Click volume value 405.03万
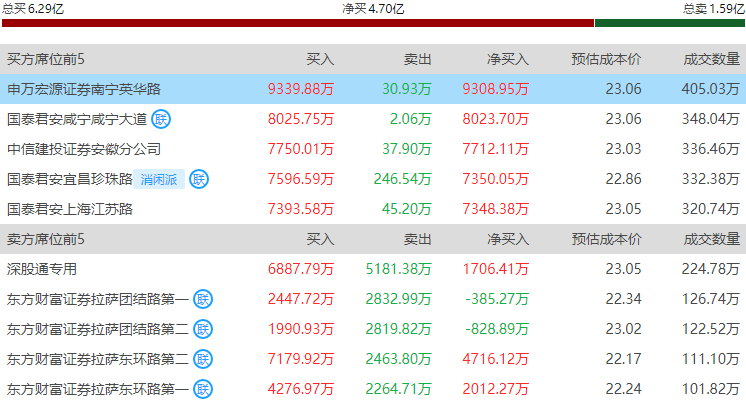 point(711,89)
